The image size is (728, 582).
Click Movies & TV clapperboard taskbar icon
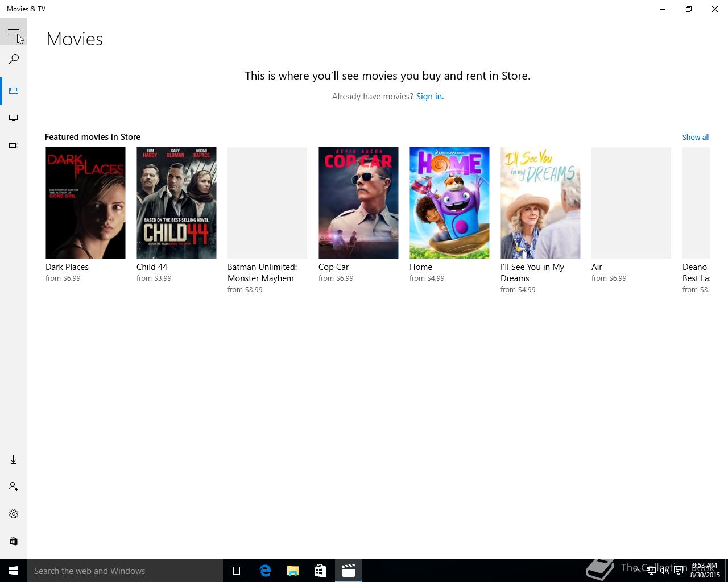[x=349, y=571]
